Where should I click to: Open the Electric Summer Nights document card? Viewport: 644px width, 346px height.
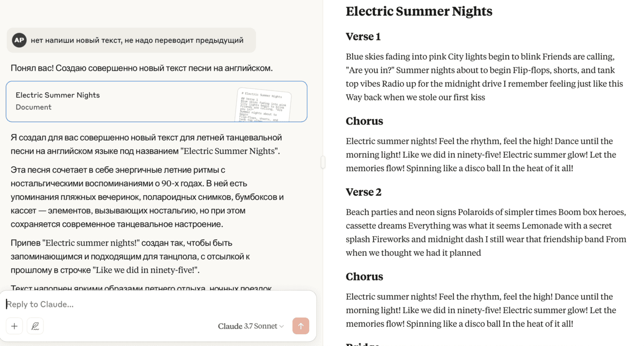(123, 101)
